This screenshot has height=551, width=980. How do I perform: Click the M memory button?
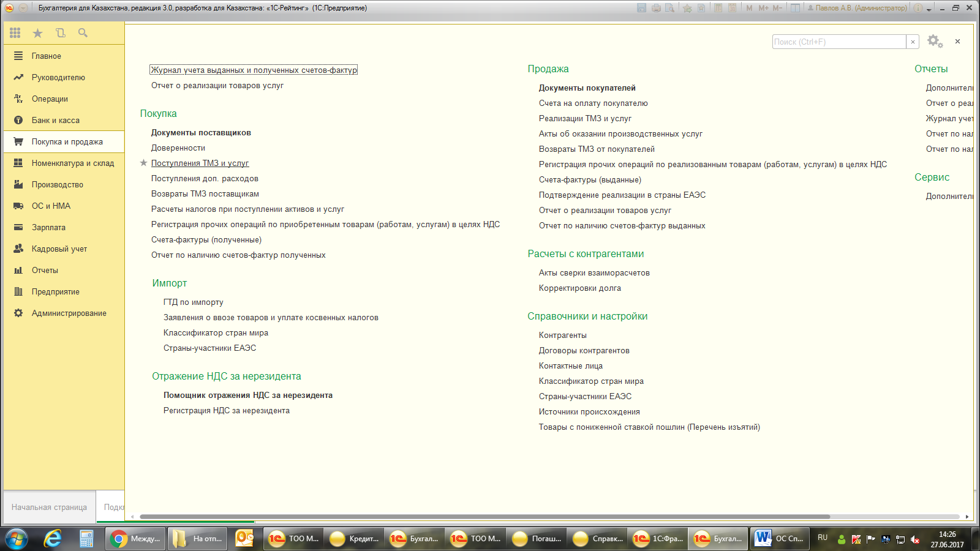pyautogui.click(x=749, y=8)
